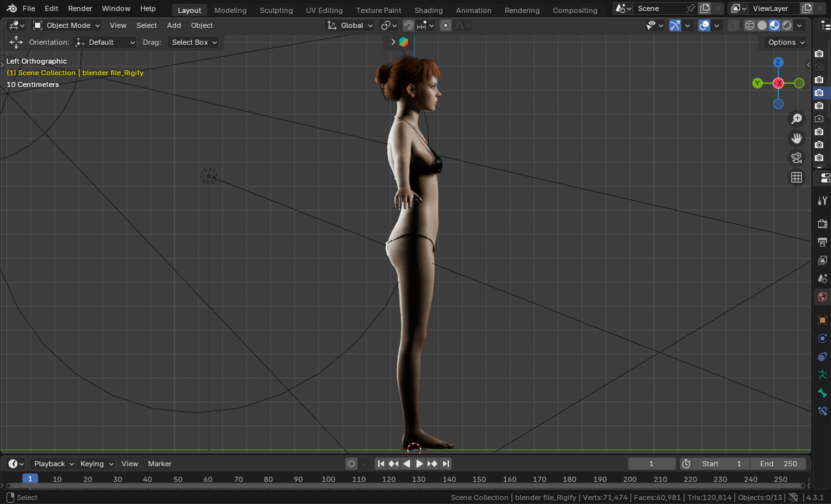Viewport: 831px width, 504px height.
Task: Toggle proportional editing
Action: 445,25
